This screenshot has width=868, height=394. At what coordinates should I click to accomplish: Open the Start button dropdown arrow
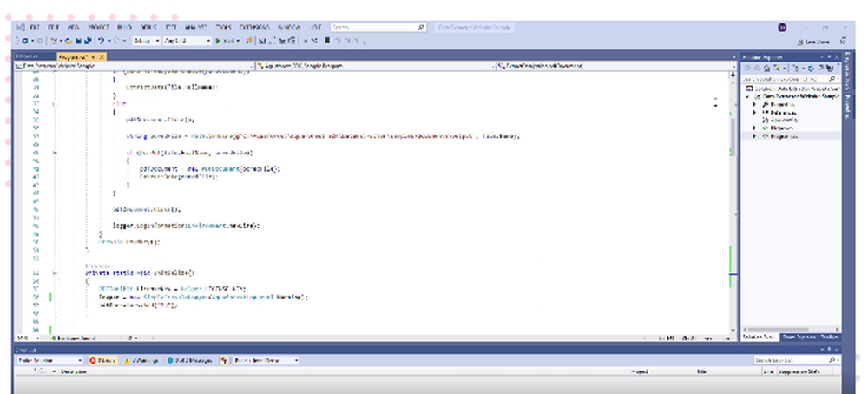click(238, 41)
